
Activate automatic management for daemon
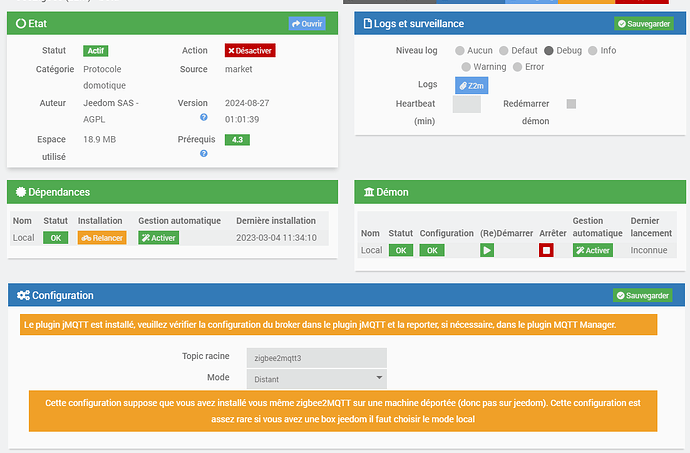click(593, 250)
